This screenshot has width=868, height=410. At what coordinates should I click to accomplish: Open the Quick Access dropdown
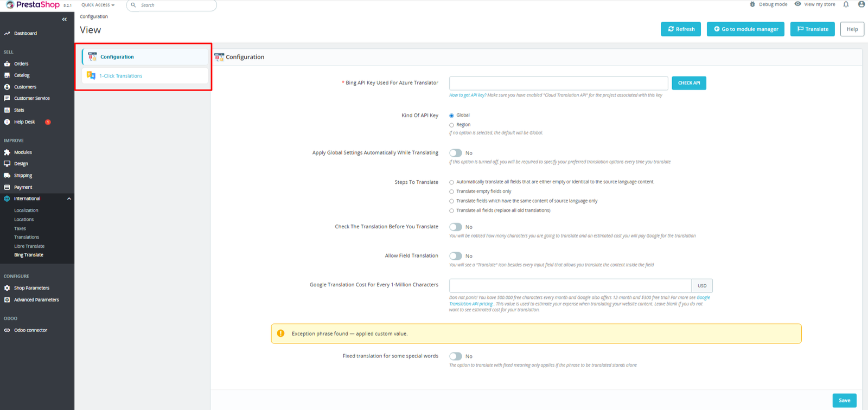[98, 5]
